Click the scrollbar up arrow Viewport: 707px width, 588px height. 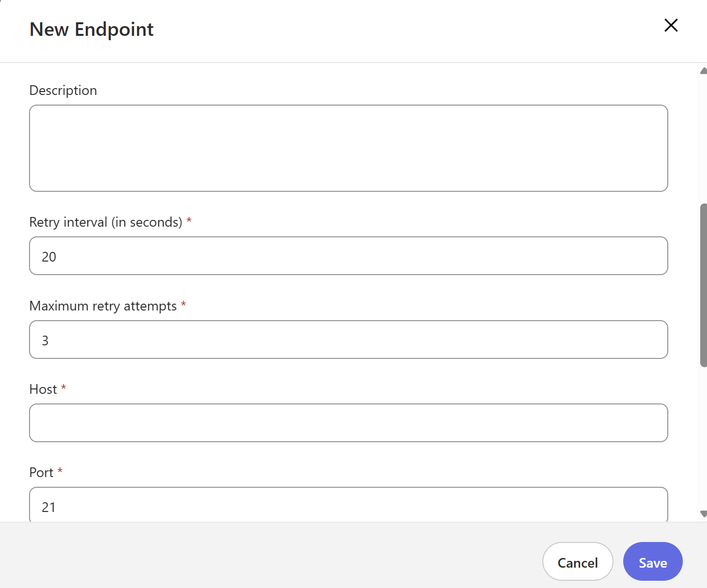704,71
